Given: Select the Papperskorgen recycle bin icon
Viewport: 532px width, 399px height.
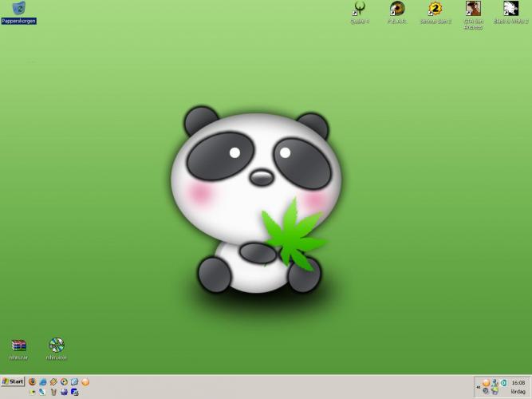Looking at the screenshot, I should point(18,12).
